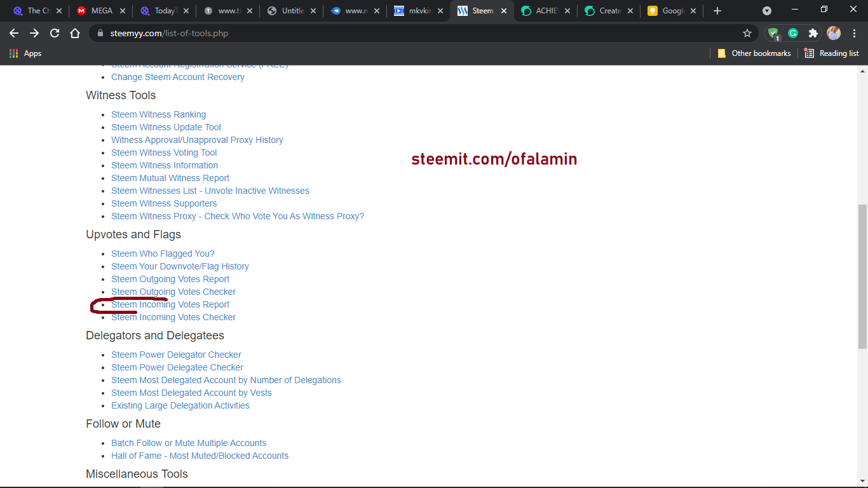The image size is (868, 488).
Task: Open Steem Power Delegator Checker link
Action: 176,355
